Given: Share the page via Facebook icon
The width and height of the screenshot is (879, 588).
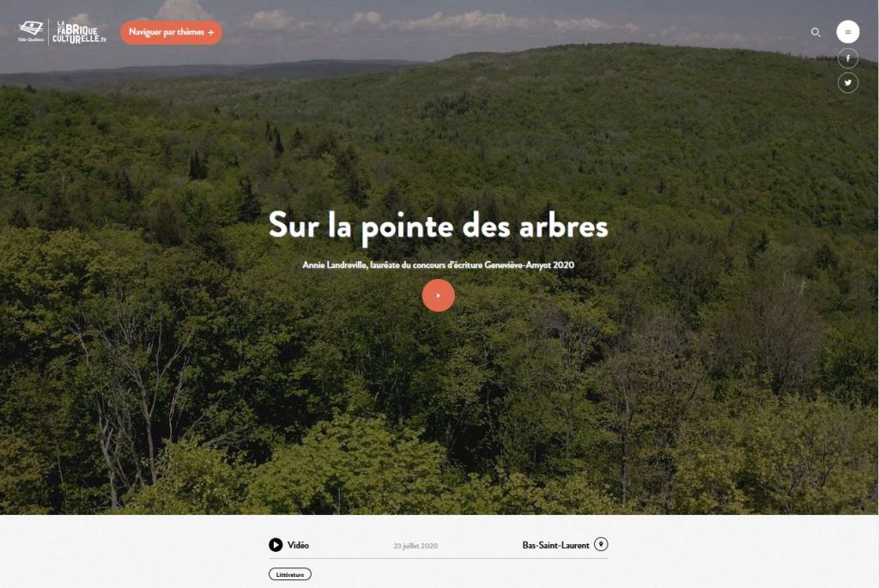Looking at the screenshot, I should point(847,58).
